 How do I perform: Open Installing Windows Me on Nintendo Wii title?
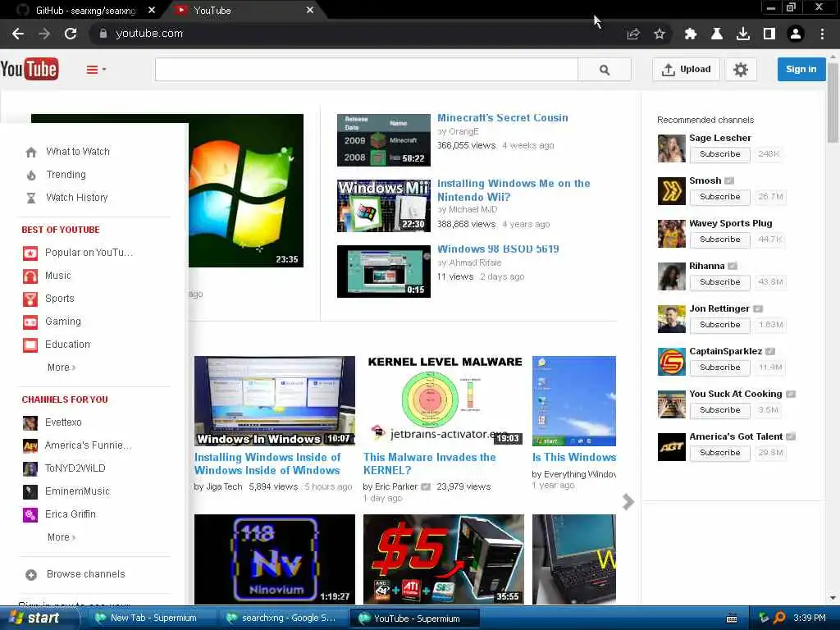(x=514, y=190)
